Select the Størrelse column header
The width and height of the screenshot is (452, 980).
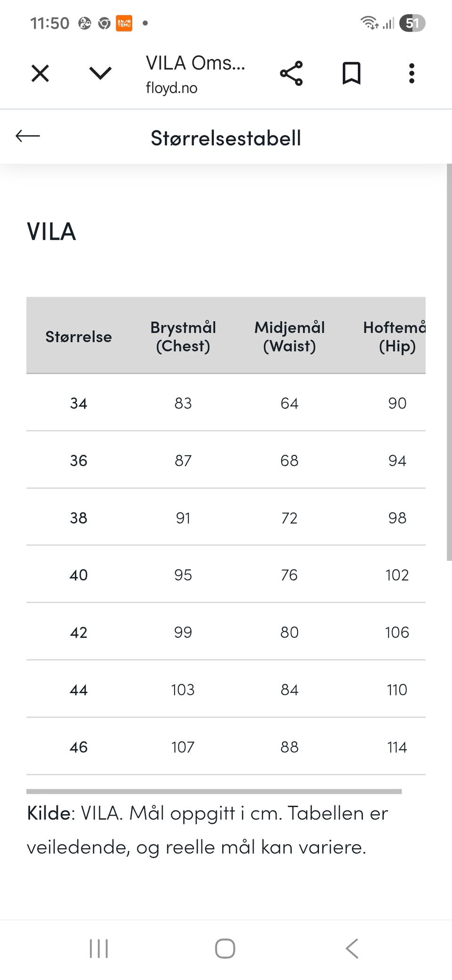click(x=79, y=336)
